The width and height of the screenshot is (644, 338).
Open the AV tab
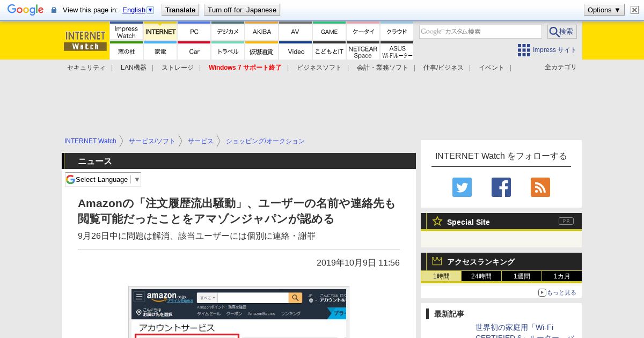(295, 32)
